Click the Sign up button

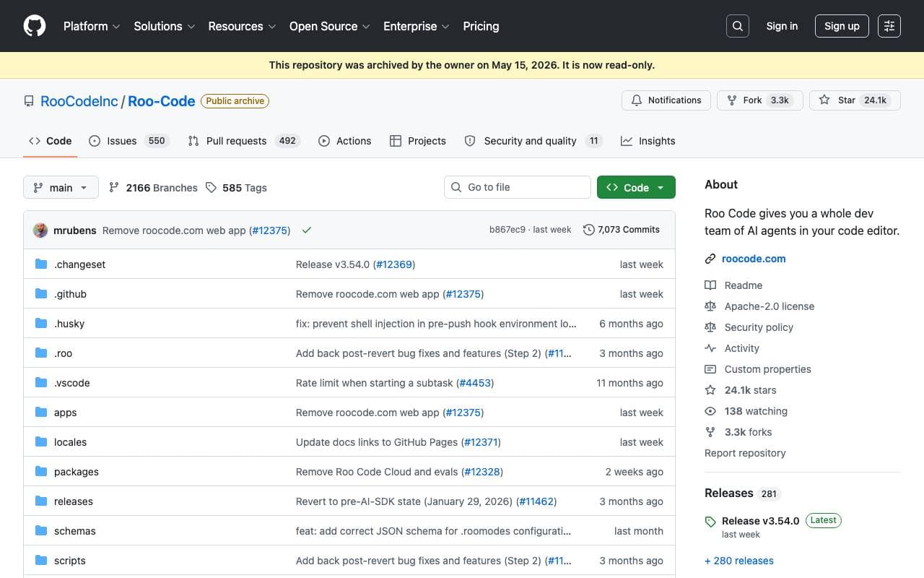coord(842,26)
